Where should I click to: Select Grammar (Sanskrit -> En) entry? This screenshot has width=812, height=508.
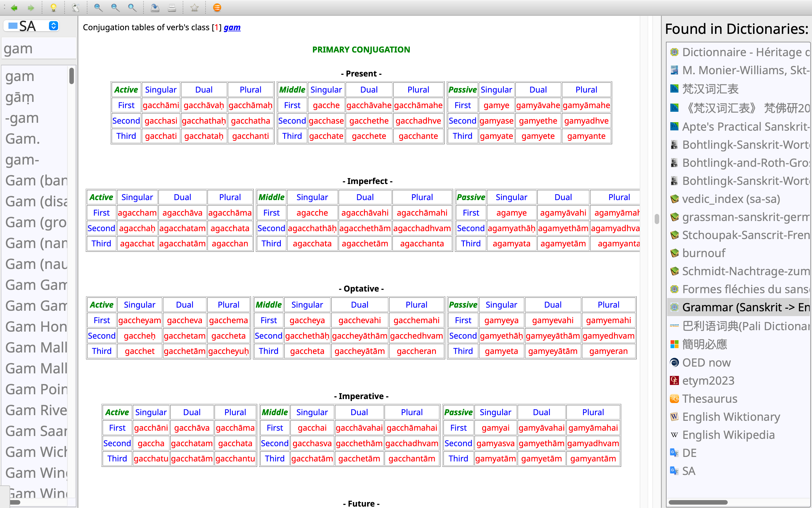coord(738,307)
